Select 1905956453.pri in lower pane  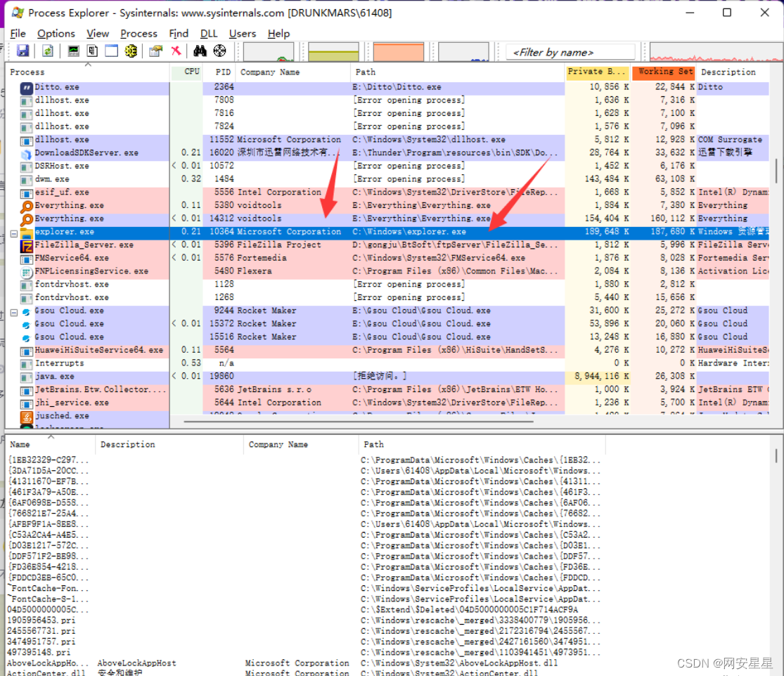pyautogui.click(x=305, y=620)
